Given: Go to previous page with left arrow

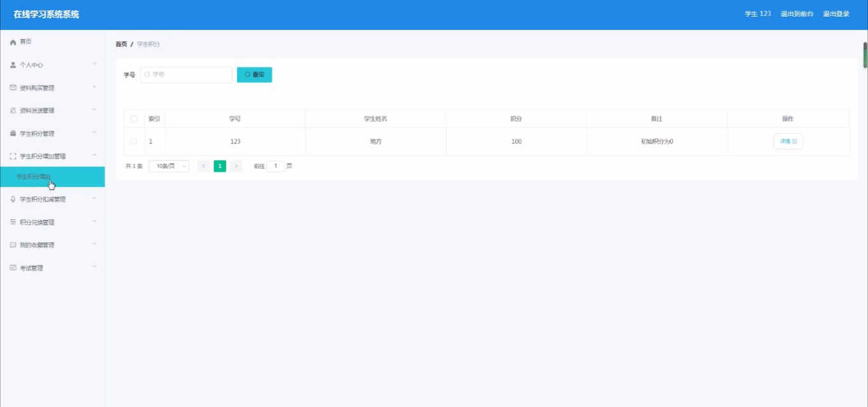Looking at the screenshot, I should point(203,166).
